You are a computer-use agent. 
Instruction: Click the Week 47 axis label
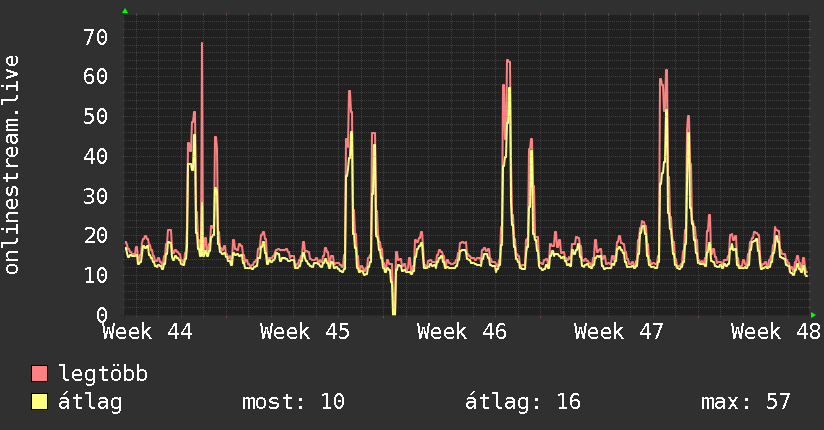pyautogui.click(x=619, y=332)
